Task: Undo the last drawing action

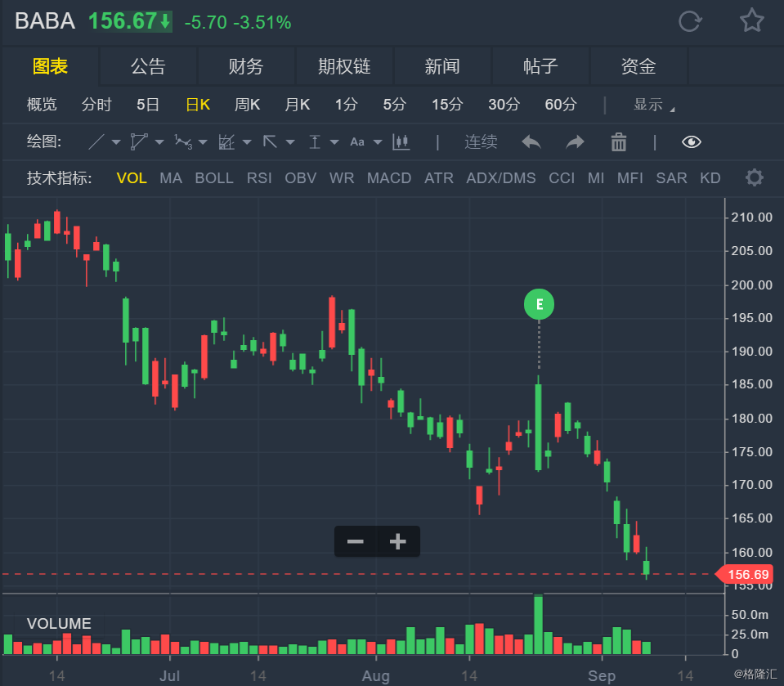Action: pos(531,142)
